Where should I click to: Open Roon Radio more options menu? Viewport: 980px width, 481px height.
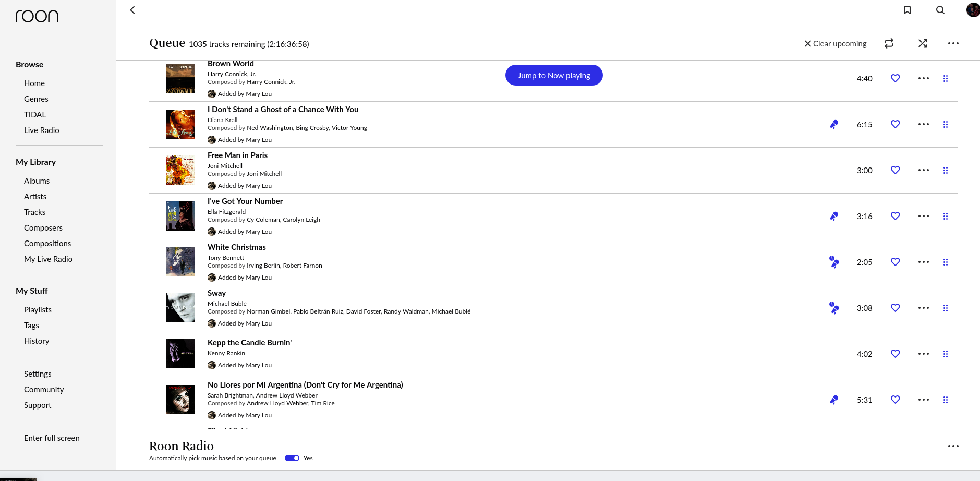pos(953,446)
